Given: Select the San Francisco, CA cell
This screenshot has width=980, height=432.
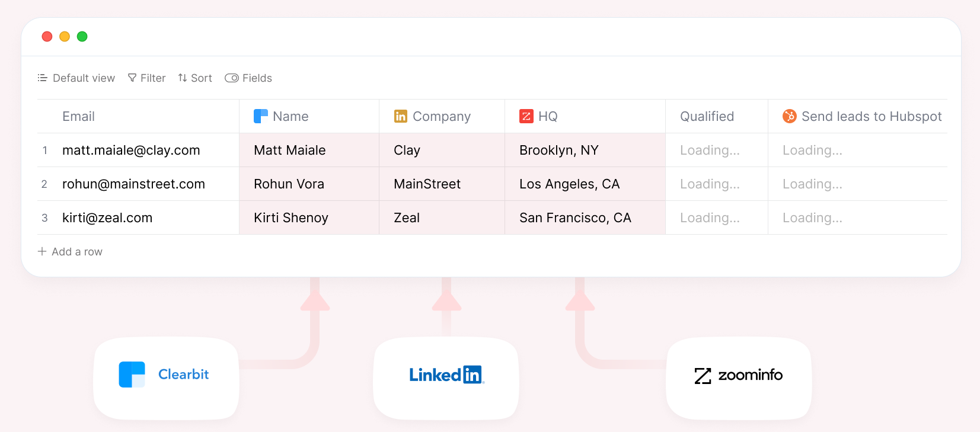Looking at the screenshot, I should point(575,218).
